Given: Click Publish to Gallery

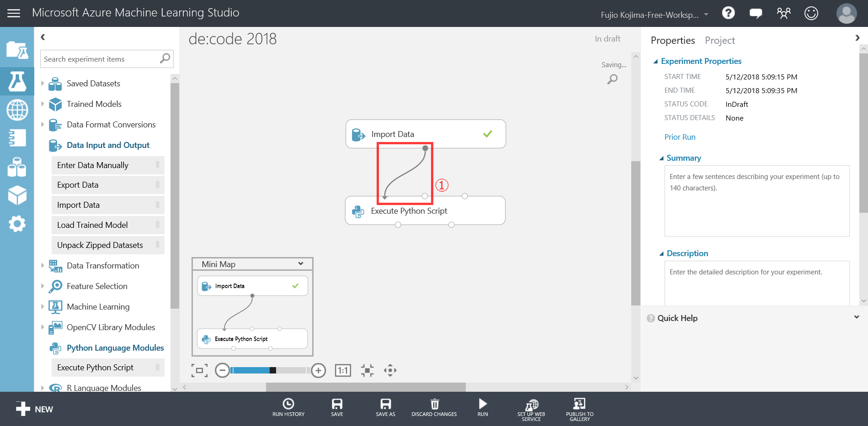Looking at the screenshot, I should [x=580, y=410].
